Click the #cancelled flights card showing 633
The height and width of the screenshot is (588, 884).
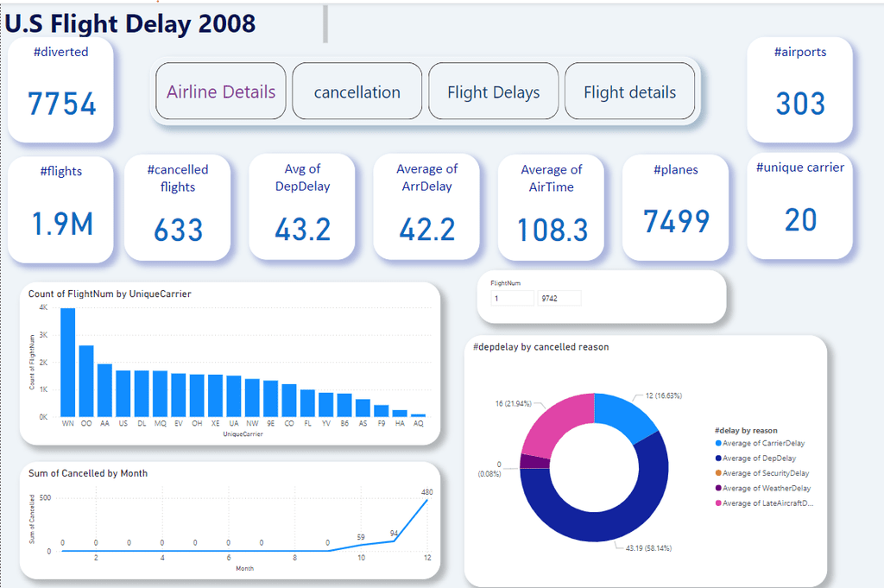178,207
